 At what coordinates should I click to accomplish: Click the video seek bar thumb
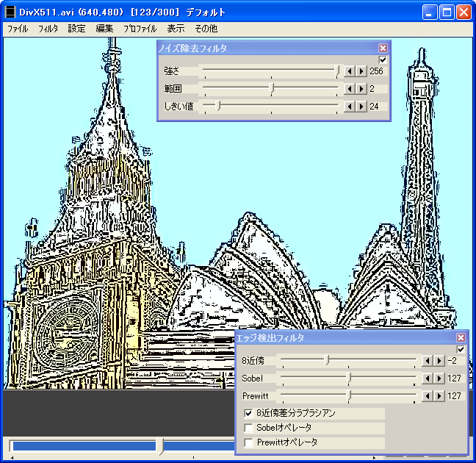pos(161,446)
